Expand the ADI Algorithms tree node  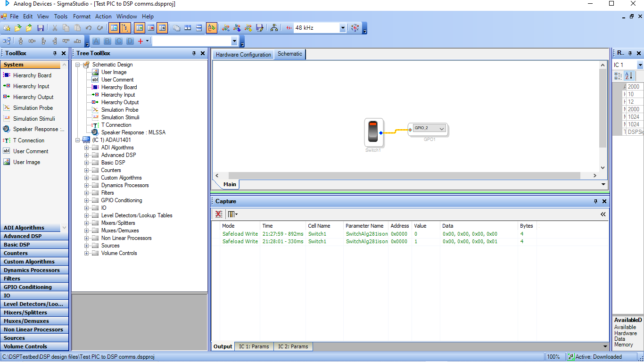tap(86, 148)
